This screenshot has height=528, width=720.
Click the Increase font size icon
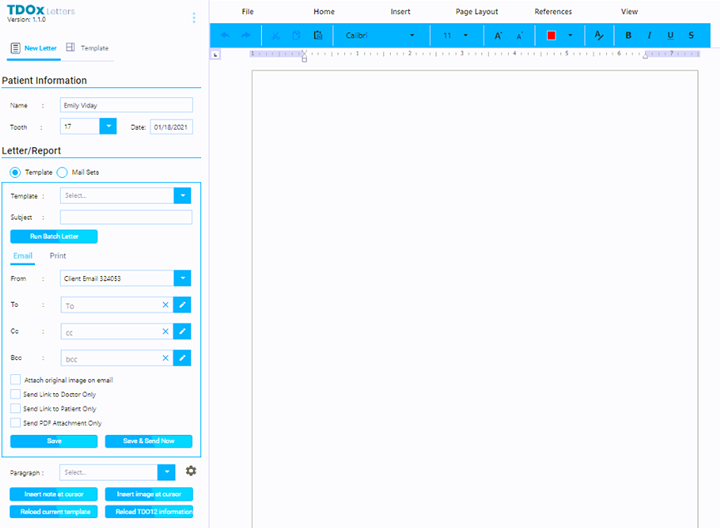498,35
